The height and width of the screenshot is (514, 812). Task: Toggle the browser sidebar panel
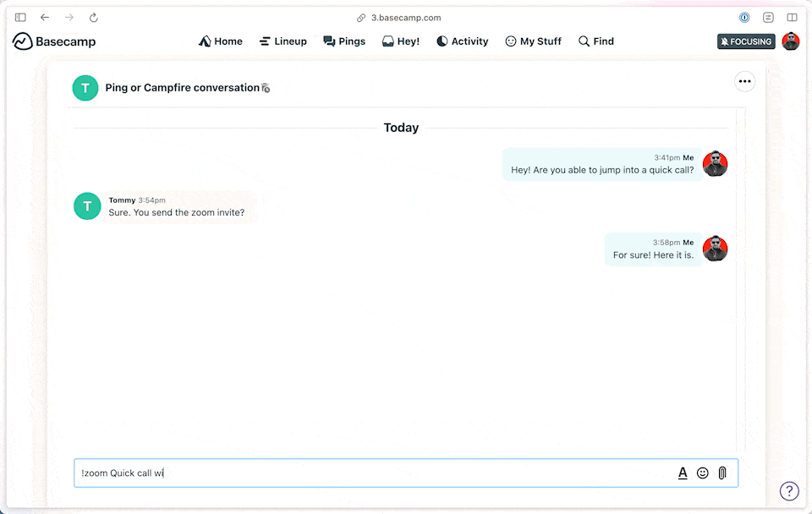pyautogui.click(x=19, y=17)
